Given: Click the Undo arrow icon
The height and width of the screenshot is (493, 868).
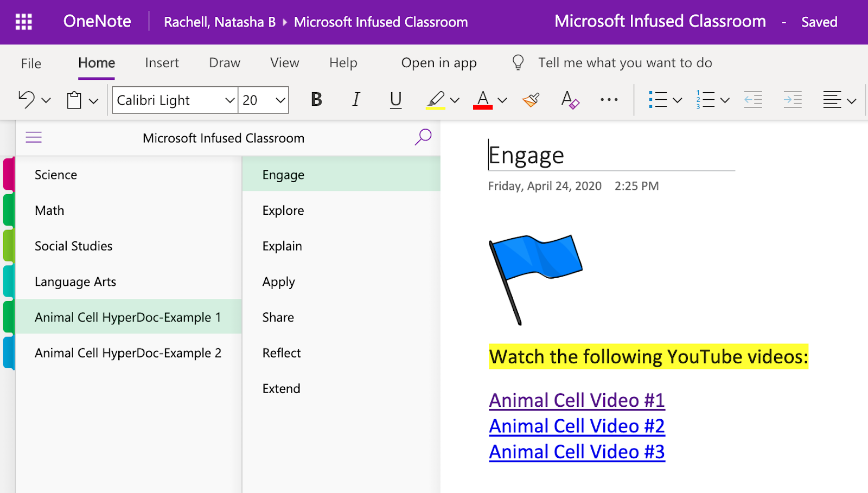Looking at the screenshot, I should pyautogui.click(x=27, y=100).
